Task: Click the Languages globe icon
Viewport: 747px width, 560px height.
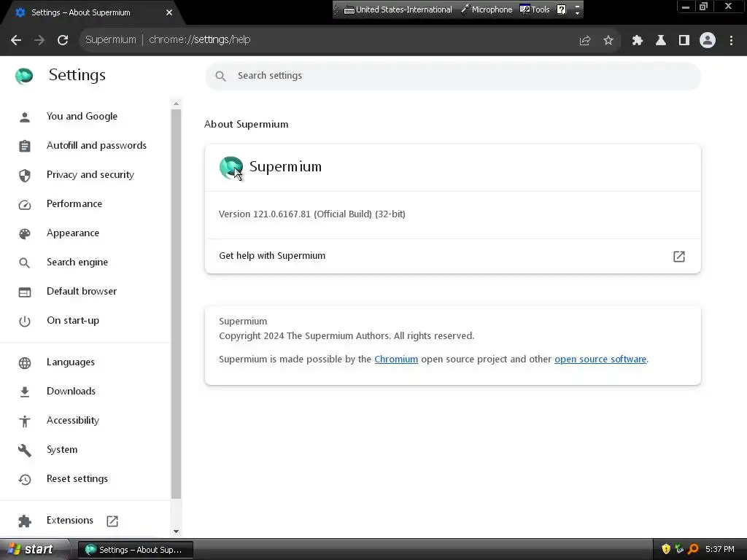Action: click(x=25, y=363)
